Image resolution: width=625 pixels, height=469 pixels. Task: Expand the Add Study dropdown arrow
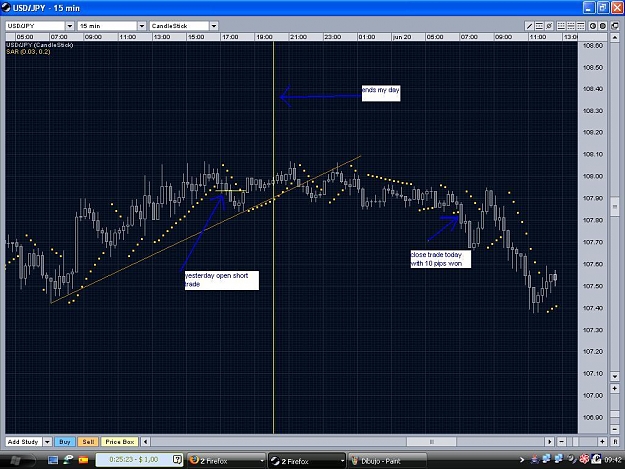tap(47, 442)
